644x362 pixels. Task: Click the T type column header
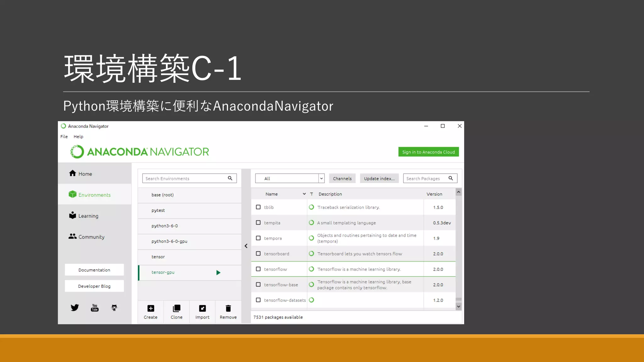click(x=312, y=194)
